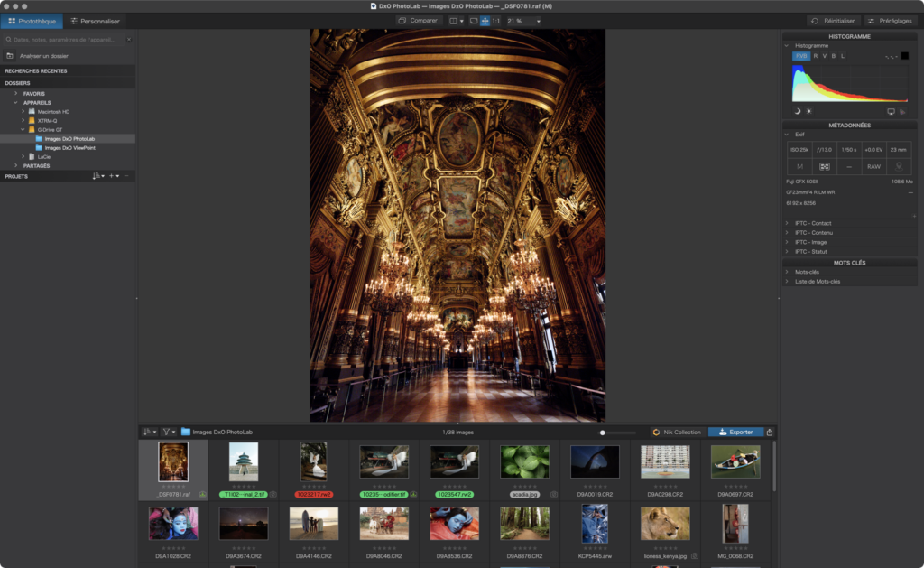Click the status icon beside 10235 odifier.tif
924x568 pixels.
pyautogui.click(x=413, y=494)
